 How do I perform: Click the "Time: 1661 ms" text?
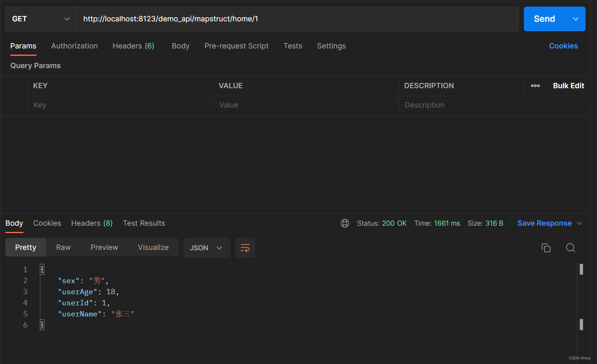(x=437, y=223)
